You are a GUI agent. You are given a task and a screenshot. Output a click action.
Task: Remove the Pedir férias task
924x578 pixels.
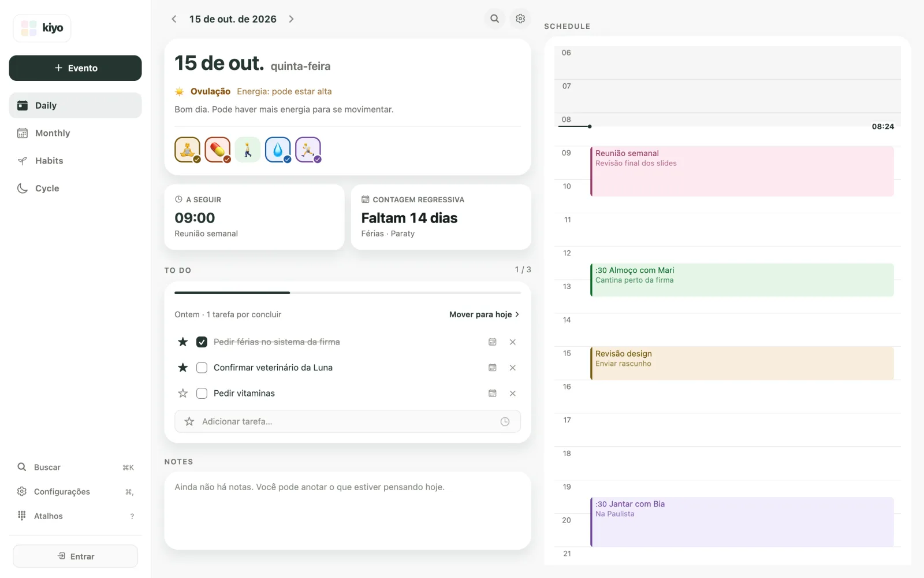512,342
